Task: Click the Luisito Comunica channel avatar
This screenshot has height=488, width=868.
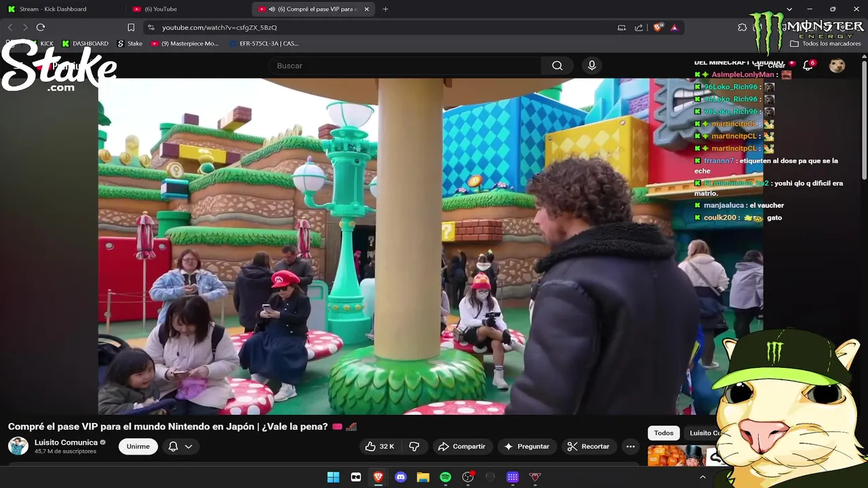Action: point(18,446)
